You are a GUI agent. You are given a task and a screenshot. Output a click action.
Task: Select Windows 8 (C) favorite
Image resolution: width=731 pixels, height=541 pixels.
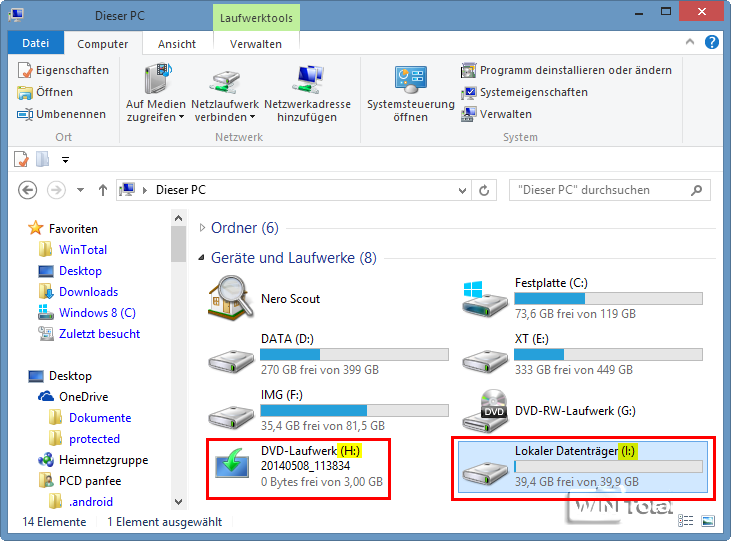click(x=97, y=312)
